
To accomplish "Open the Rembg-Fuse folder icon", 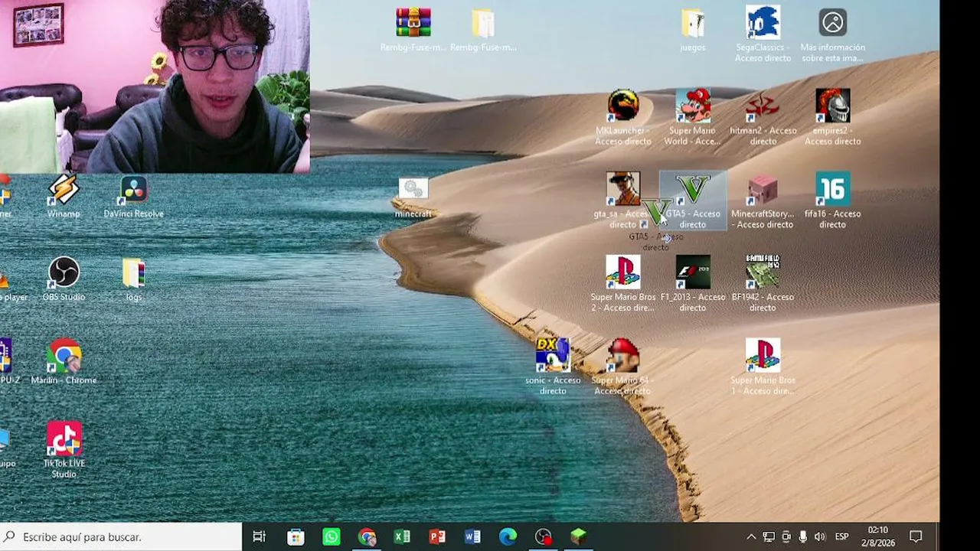I will click(483, 23).
